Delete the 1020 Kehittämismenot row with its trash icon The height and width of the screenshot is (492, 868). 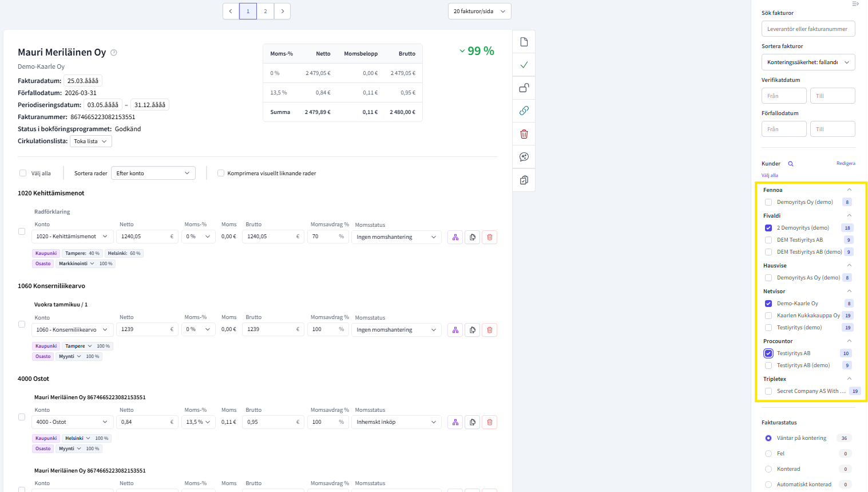coord(490,237)
